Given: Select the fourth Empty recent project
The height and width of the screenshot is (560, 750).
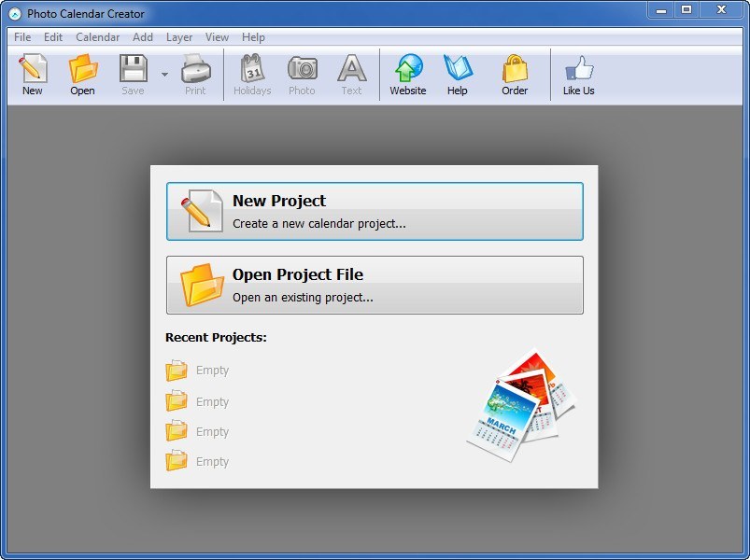Looking at the screenshot, I should click(x=197, y=462).
